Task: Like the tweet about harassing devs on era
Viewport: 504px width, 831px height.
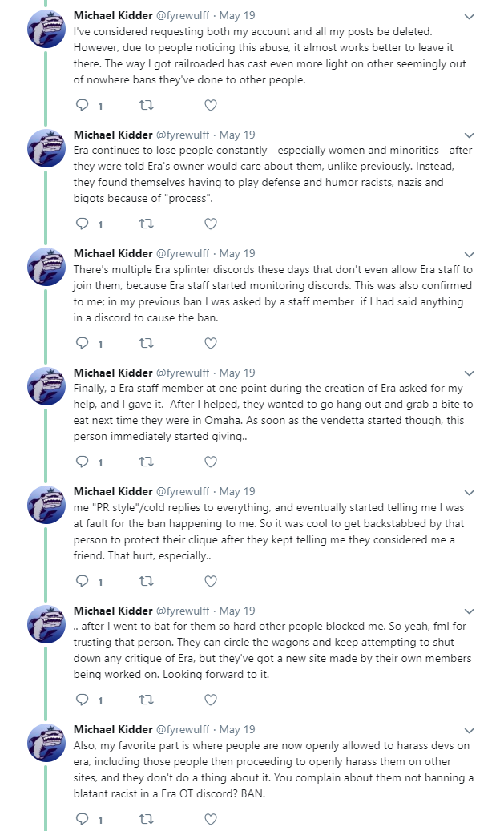Action: click(211, 819)
